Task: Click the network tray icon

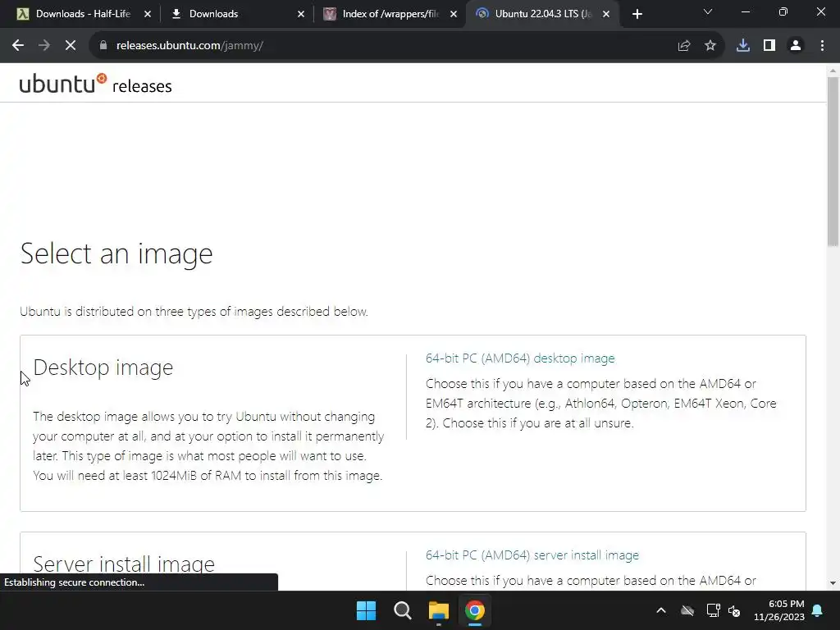Action: coord(713,610)
